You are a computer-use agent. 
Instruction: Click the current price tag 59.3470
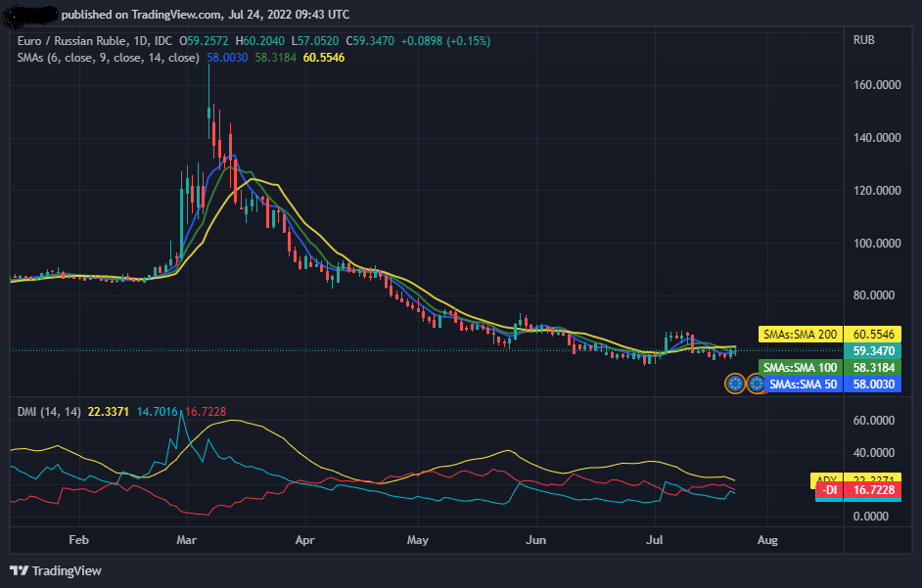pyautogui.click(x=873, y=351)
